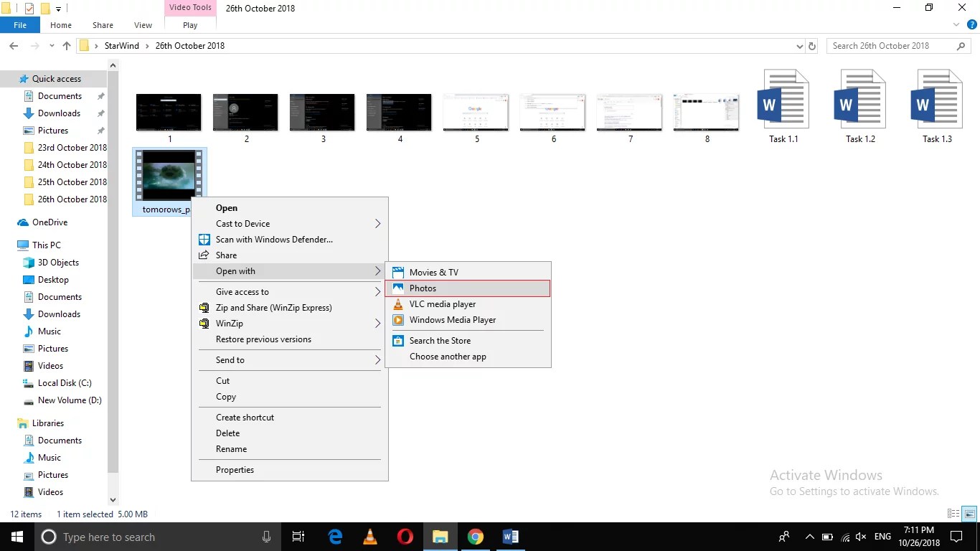
Task: Unmute sound via the speaker icon in tray
Action: click(860, 537)
